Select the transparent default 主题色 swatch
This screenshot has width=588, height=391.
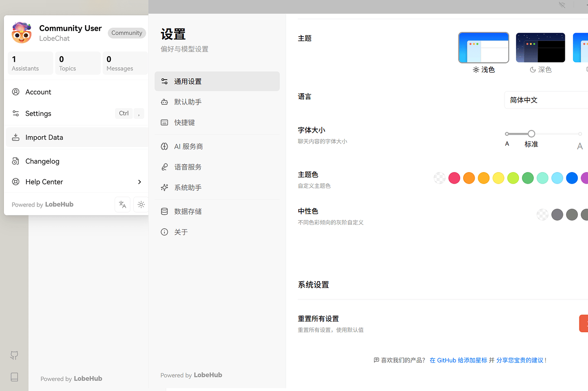click(x=440, y=178)
